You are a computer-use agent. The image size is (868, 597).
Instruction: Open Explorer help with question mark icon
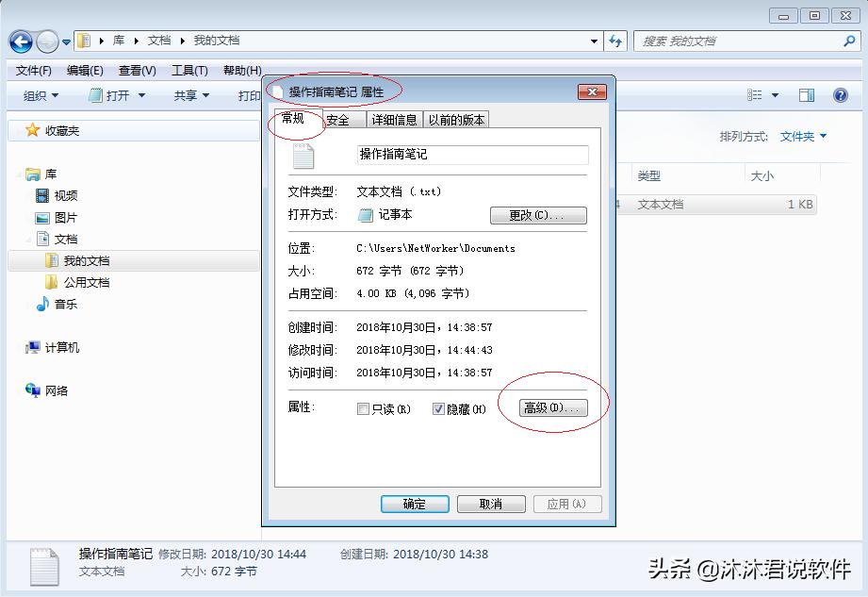coord(839,94)
